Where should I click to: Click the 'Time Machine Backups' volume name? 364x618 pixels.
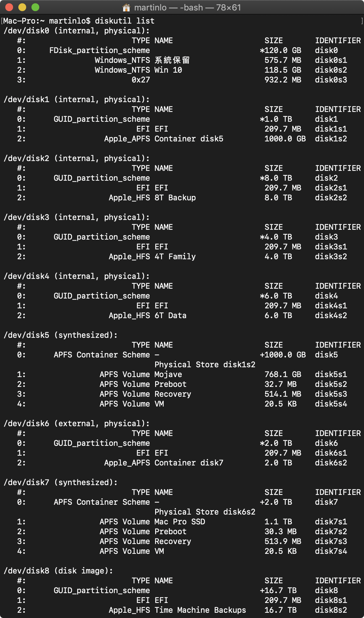tap(200, 610)
